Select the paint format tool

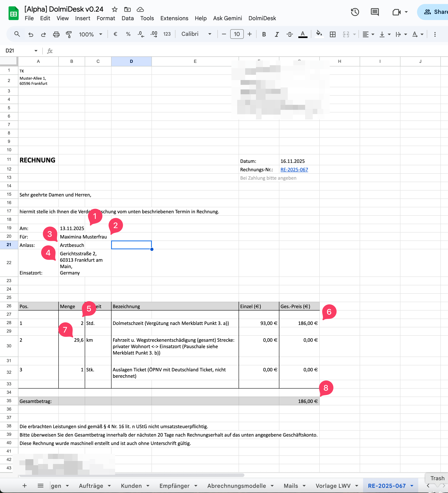pyautogui.click(x=69, y=34)
